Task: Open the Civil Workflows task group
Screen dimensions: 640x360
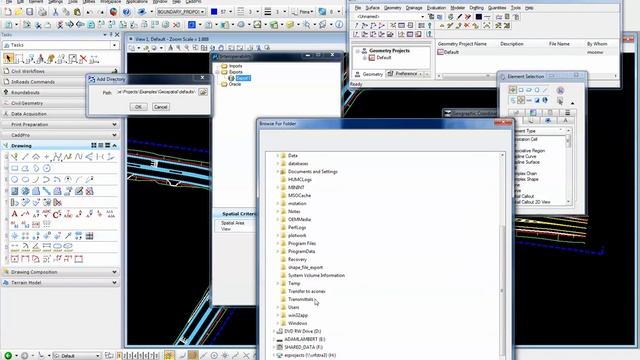Action: pos(60,71)
